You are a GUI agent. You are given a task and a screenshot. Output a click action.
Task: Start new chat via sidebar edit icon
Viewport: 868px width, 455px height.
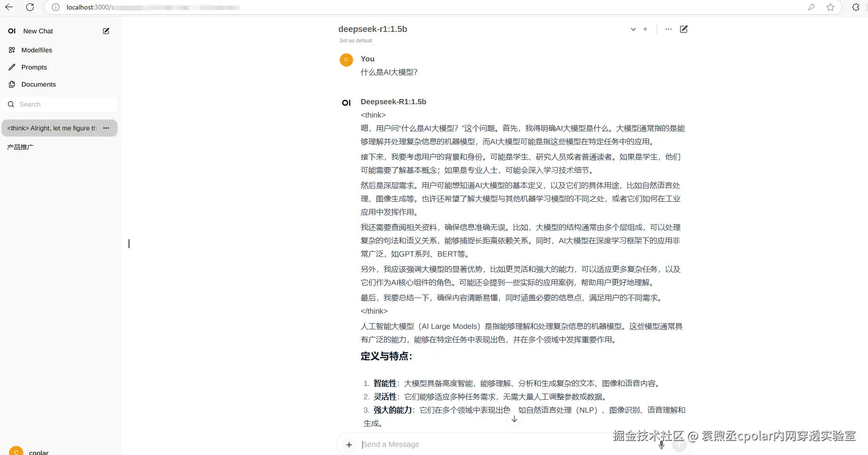tap(106, 31)
